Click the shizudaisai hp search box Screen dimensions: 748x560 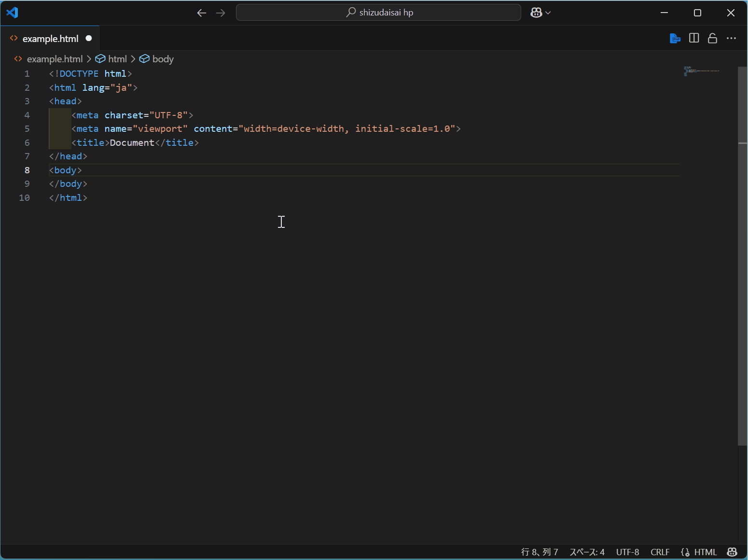tap(378, 13)
